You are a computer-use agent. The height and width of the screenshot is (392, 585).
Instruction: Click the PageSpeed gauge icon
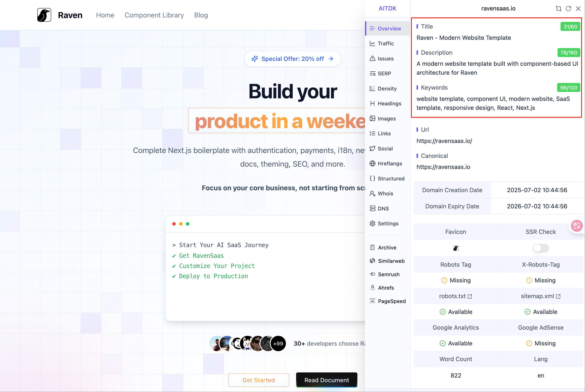pyautogui.click(x=372, y=301)
